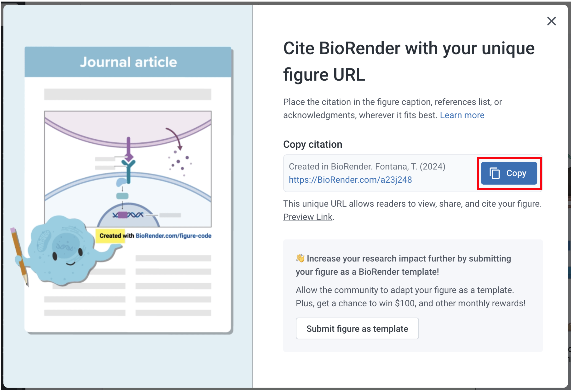
Task: Click the Journal article header banner
Action: point(128,62)
